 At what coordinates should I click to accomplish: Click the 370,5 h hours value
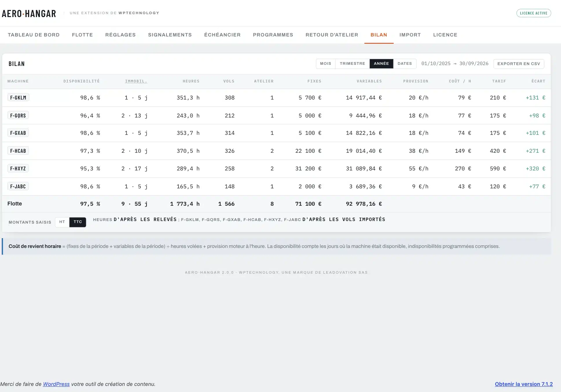(188, 151)
